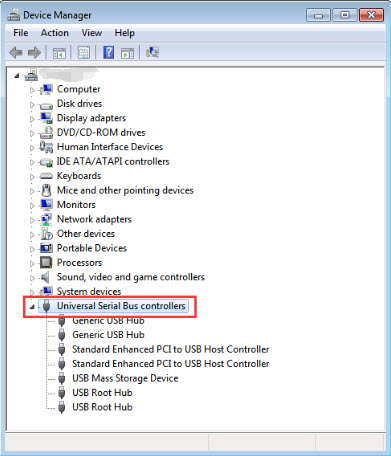The image size is (391, 456).
Task: Click the Back arrow toolbar icon
Action: 16,52
